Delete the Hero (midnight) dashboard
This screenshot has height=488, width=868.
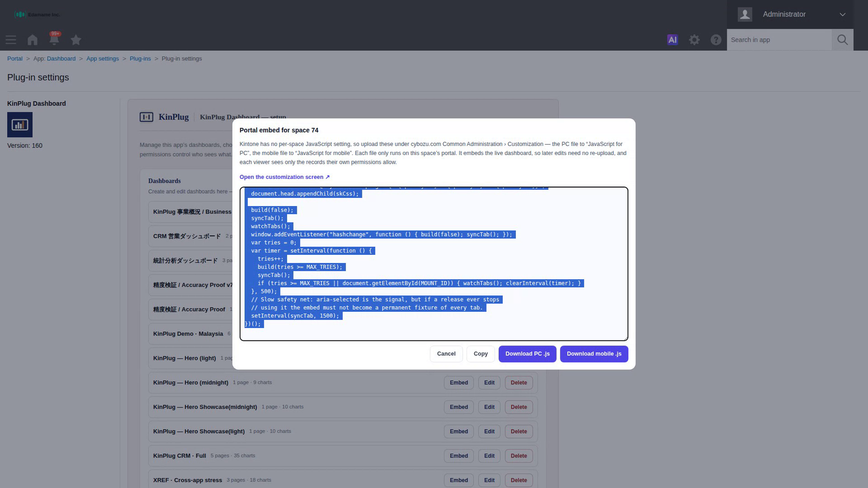(x=519, y=383)
